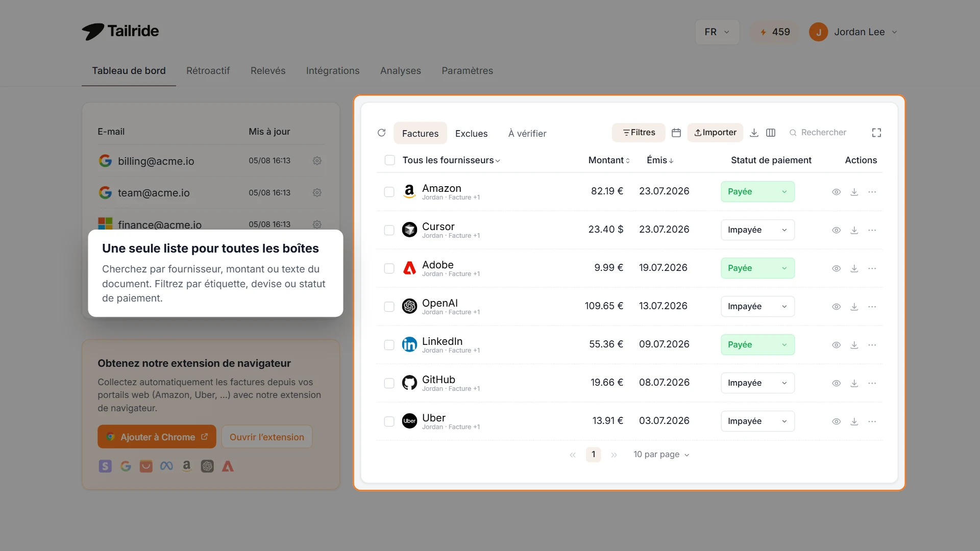Screen dimensions: 980x551
Task: Select the OpenAI row checkbox
Action: click(x=389, y=307)
